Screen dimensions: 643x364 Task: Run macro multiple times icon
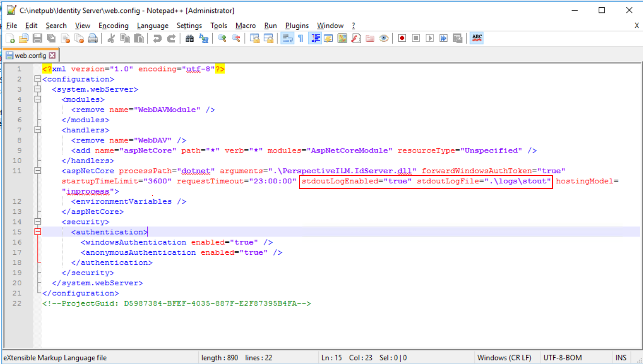pos(444,39)
